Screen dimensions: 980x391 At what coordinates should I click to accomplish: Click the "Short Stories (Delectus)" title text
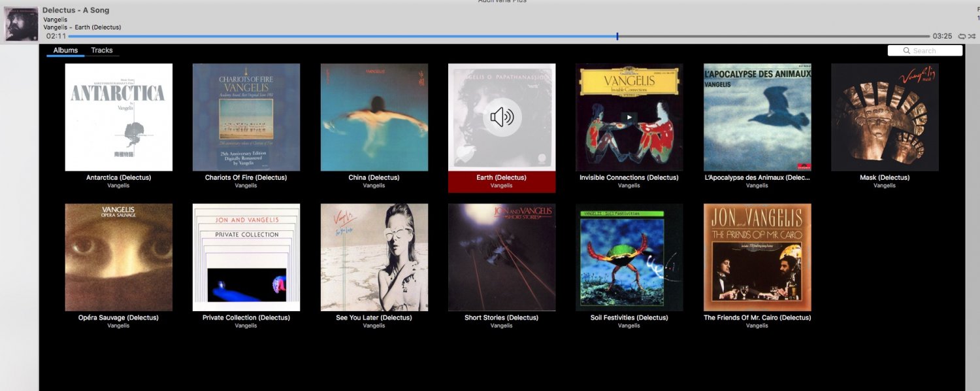[x=502, y=318]
